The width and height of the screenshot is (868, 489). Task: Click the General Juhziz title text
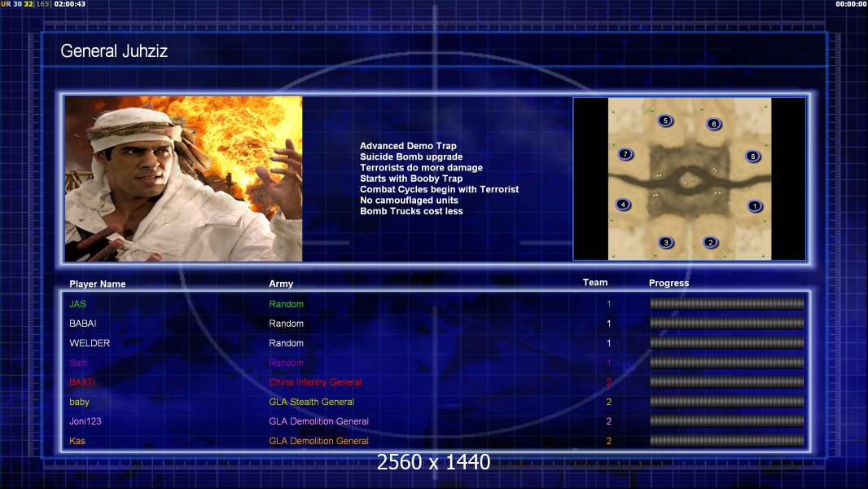114,51
